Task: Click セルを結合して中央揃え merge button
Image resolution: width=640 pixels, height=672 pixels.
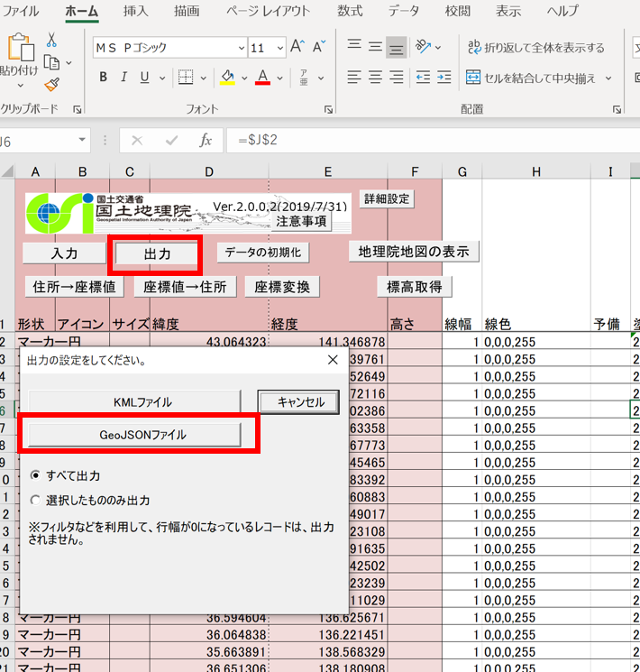Action: pos(531,78)
